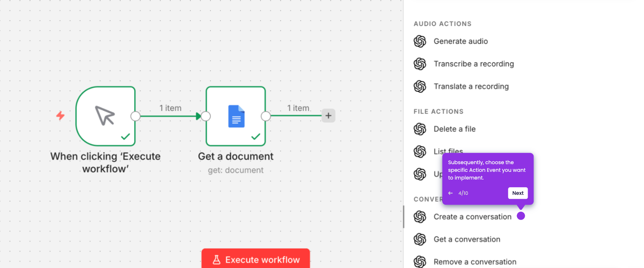Viewport: 644px width, 268px height.
Task: Click the Execute workflow button
Action: 256,259
